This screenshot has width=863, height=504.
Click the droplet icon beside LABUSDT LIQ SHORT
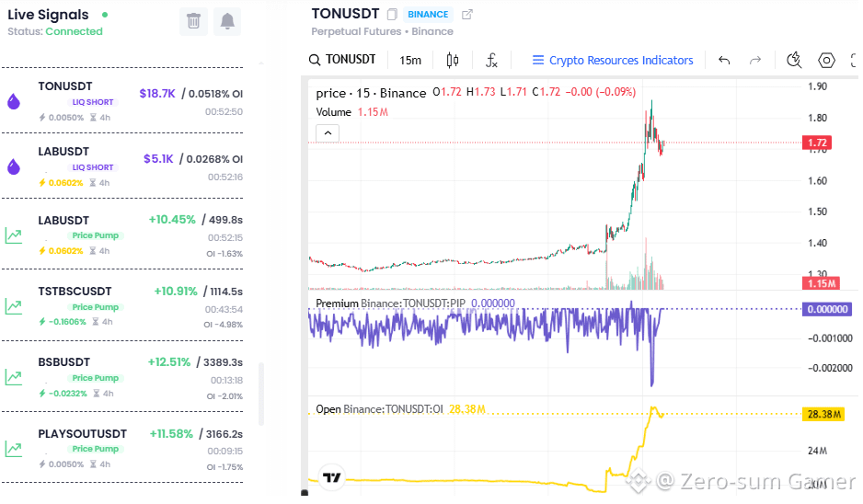14,166
